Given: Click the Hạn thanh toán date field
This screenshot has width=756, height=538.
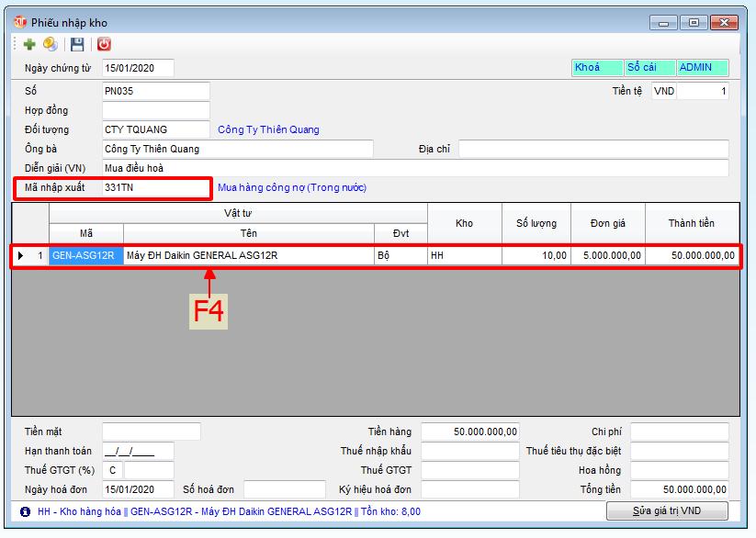Looking at the screenshot, I should tap(138, 451).
